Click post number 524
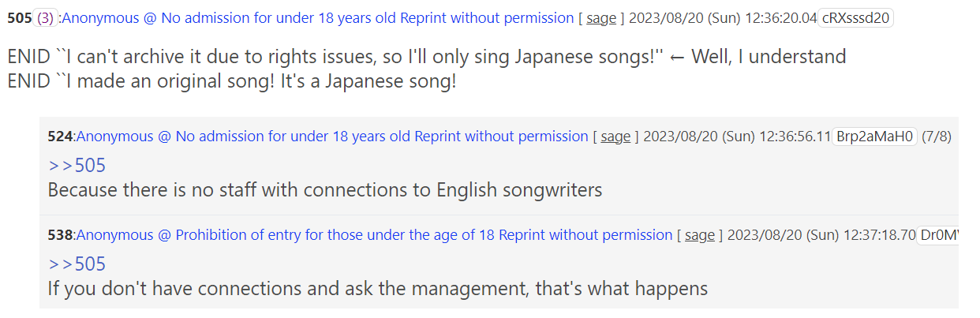This screenshot has width=980, height=318. coord(60,137)
